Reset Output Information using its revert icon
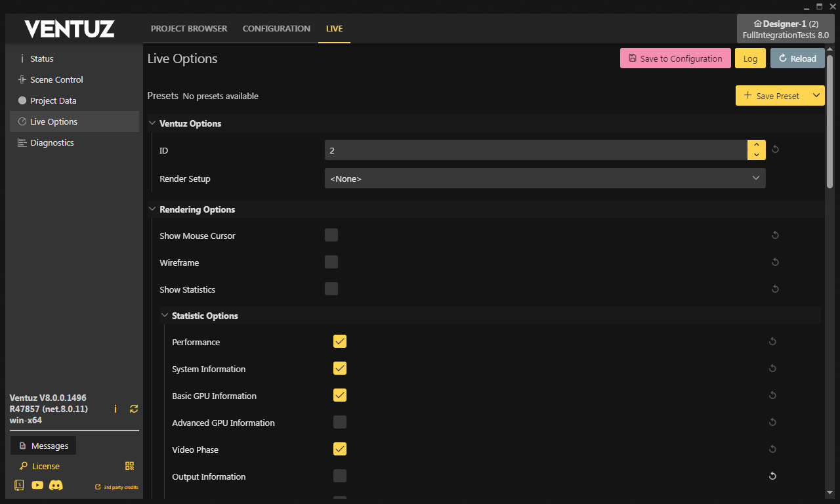The height and width of the screenshot is (504, 840). [772, 476]
